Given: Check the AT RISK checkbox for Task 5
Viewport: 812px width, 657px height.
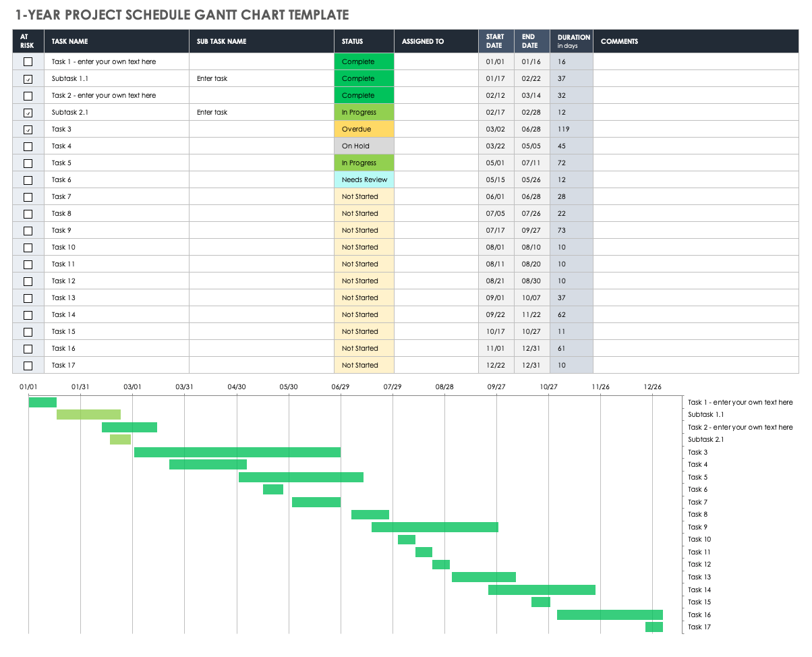Looking at the screenshot, I should [28, 163].
